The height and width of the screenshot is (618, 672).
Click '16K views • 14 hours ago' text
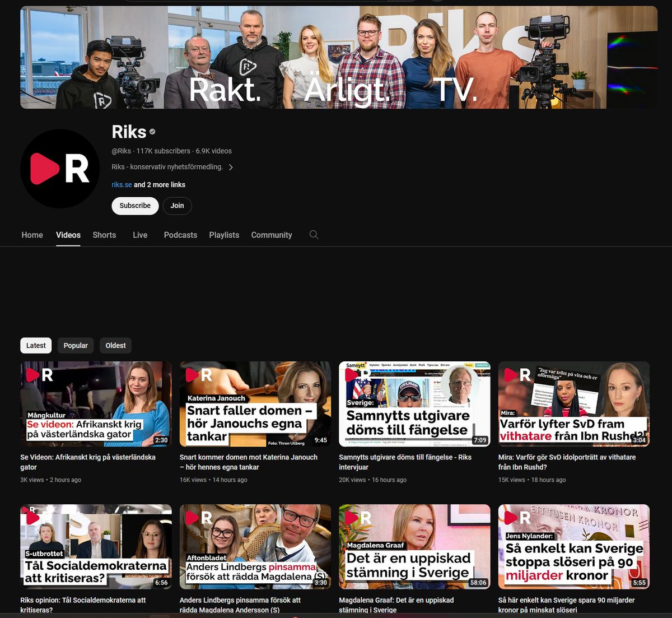pyautogui.click(x=213, y=480)
